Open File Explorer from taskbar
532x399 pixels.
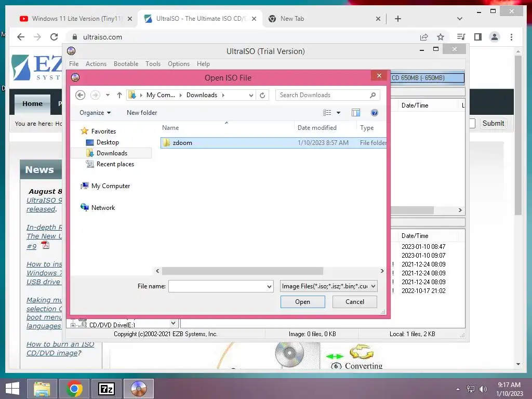pos(42,389)
